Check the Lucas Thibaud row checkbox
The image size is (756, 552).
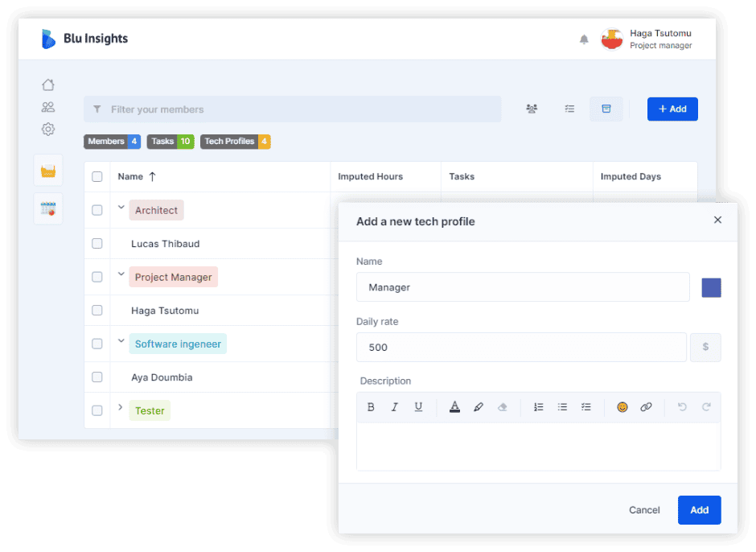point(97,244)
